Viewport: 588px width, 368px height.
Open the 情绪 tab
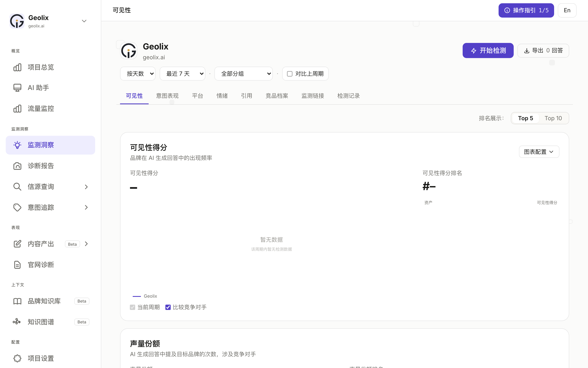[x=222, y=96]
